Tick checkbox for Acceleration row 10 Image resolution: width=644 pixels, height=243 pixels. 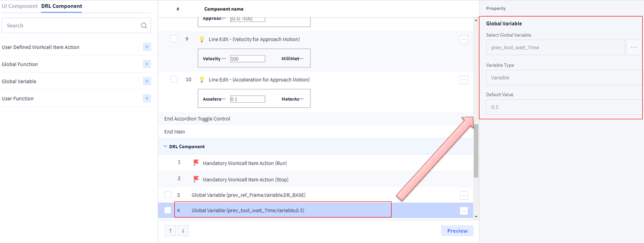point(174,79)
